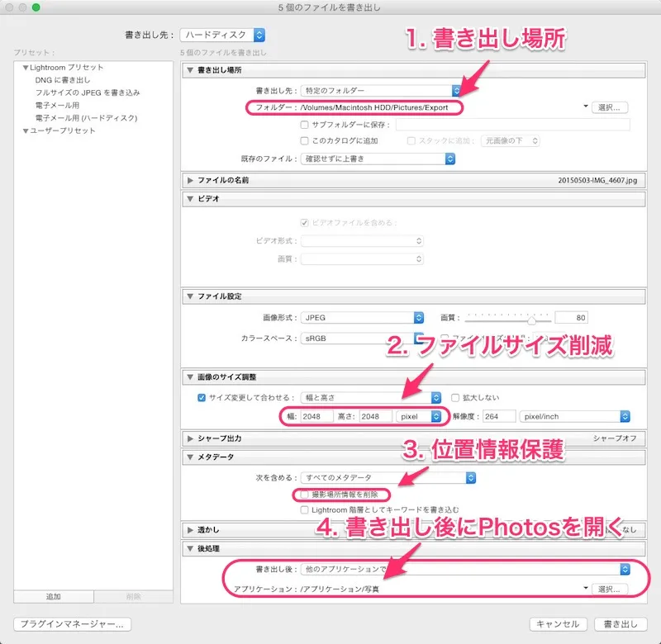Select the フルサイズの JPEG を書き込み preset
This screenshot has height=644, width=661.
coord(88,92)
